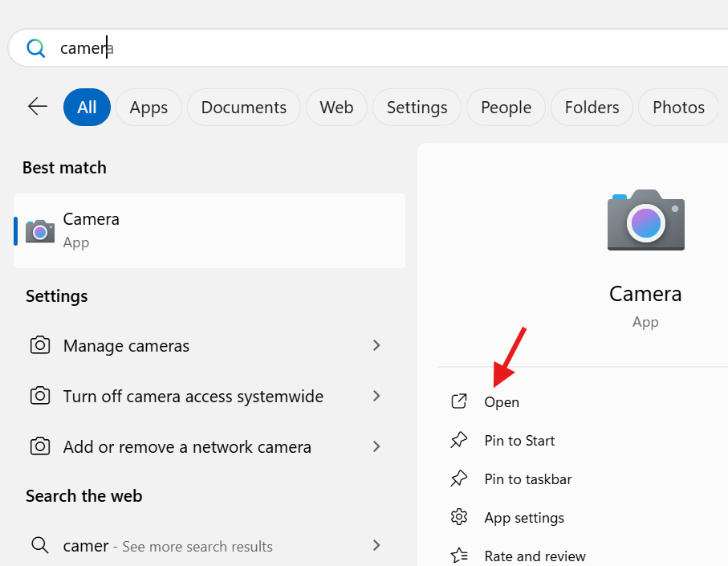
Task: Click the large Camera icon in right panel
Action: click(x=645, y=221)
